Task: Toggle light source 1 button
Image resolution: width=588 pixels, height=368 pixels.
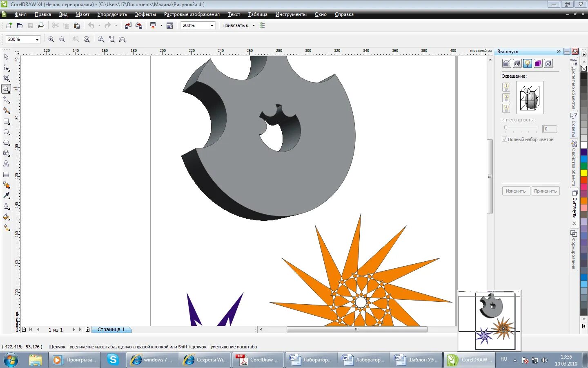Action: tap(506, 87)
